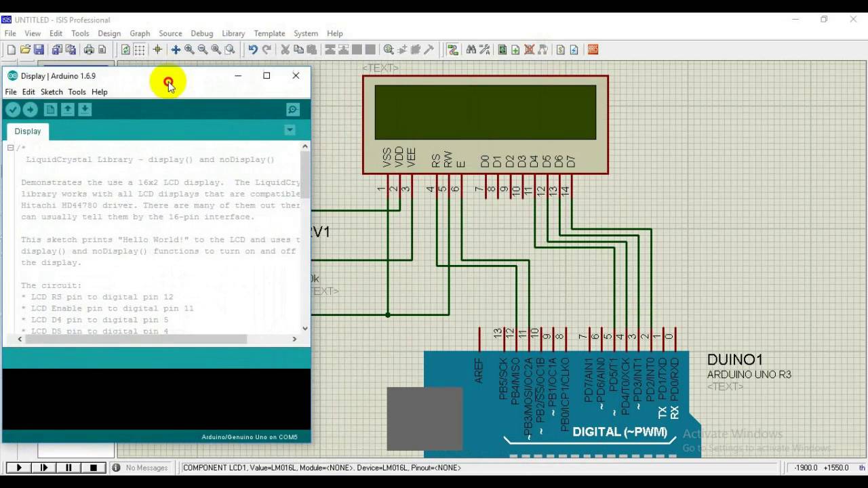868x488 pixels.
Task: Click the No Messages status indicator
Action: coord(140,468)
